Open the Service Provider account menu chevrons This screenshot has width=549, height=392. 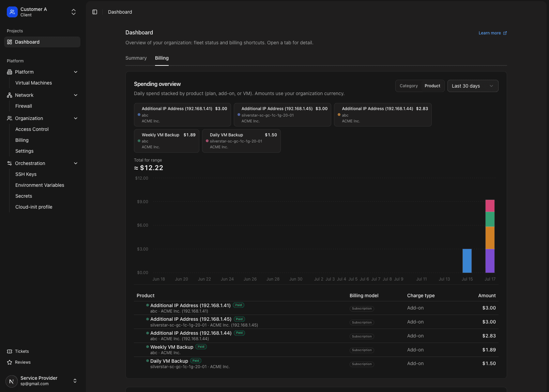tap(75, 381)
